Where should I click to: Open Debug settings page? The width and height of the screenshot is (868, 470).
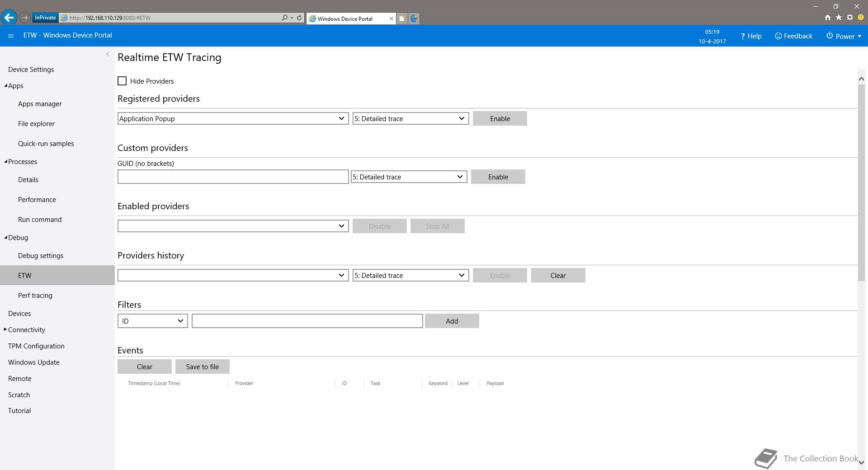point(41,255)
